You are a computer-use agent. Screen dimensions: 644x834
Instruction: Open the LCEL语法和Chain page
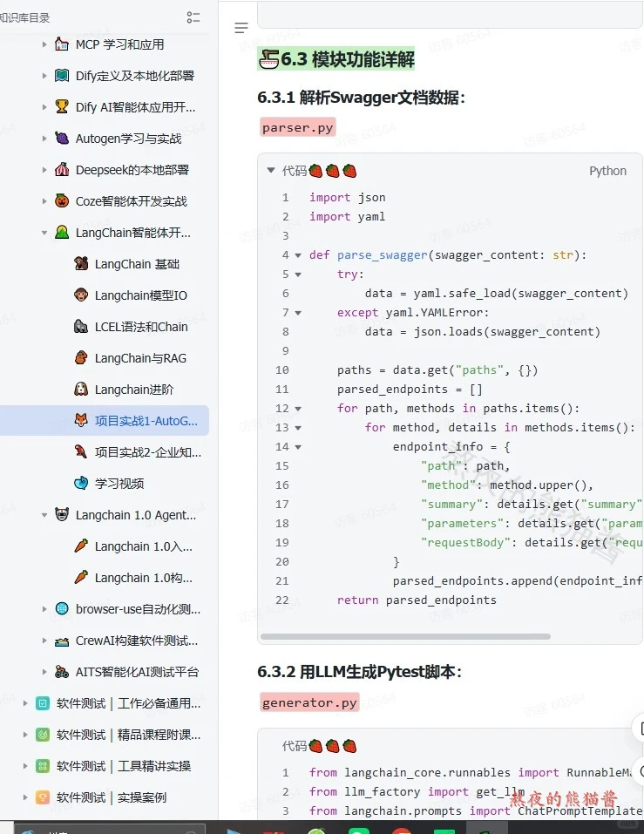point(141,327)
